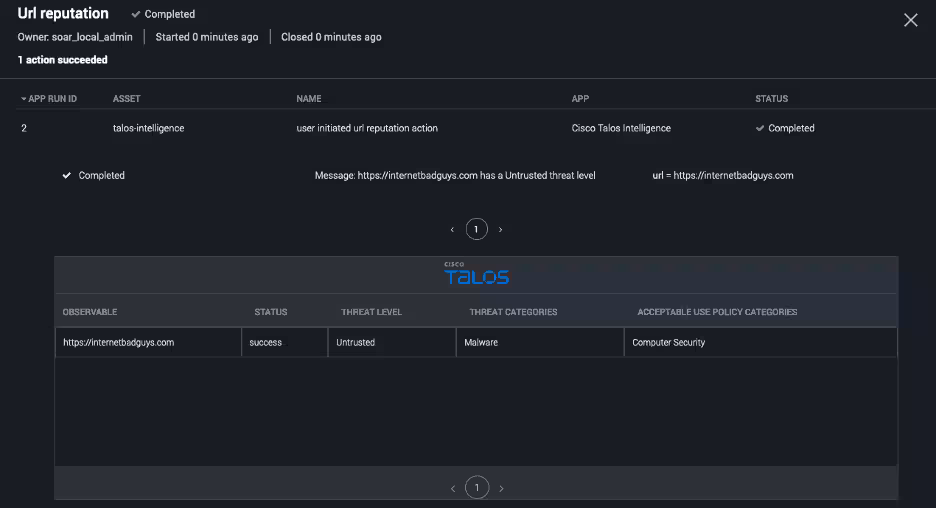
Task: Go to previous page in upper pagination
Action: click(x=452, y=230)
